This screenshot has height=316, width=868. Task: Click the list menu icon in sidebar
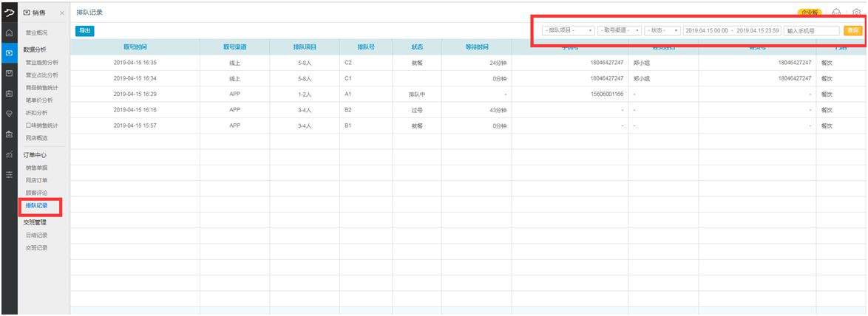tap(9, 175)
